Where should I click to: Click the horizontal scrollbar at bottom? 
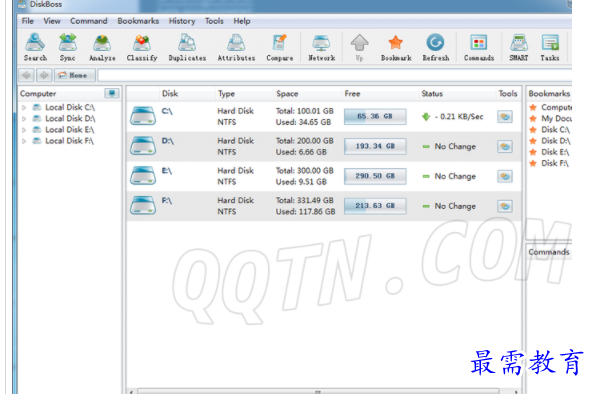pos(318,391)
